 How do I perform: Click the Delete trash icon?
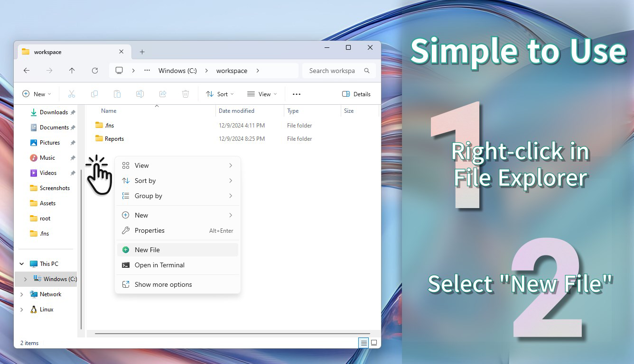(186, 94)
